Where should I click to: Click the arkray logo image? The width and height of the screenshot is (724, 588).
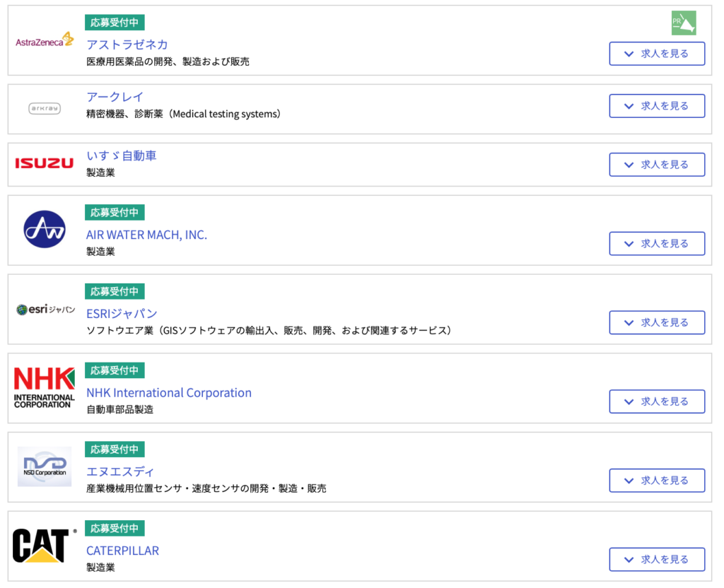[45, 108]
